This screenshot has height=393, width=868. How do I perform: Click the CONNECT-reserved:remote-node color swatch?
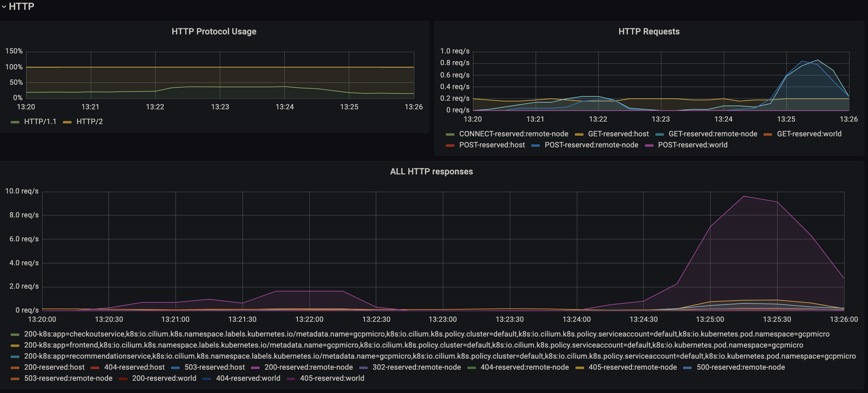click(x=450, y=134)
